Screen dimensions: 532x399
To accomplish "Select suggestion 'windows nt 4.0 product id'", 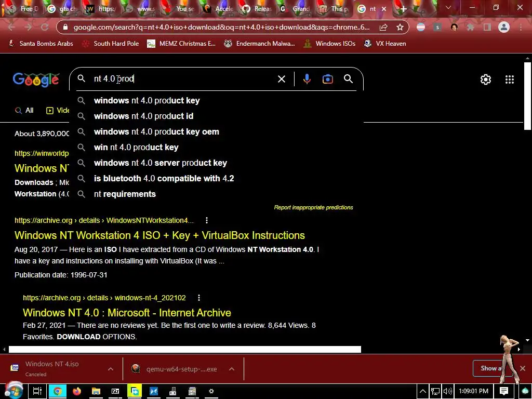I will click(217, 116).
